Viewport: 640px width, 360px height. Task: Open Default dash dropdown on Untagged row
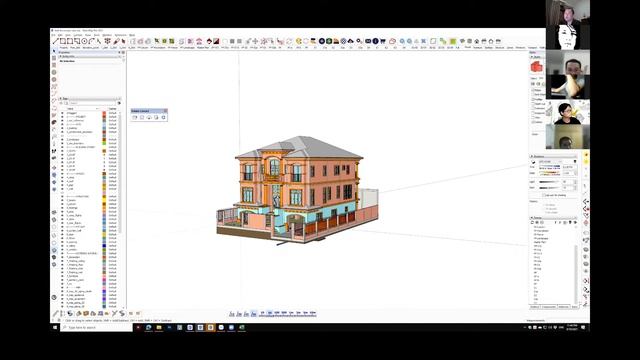click(113, 113)
